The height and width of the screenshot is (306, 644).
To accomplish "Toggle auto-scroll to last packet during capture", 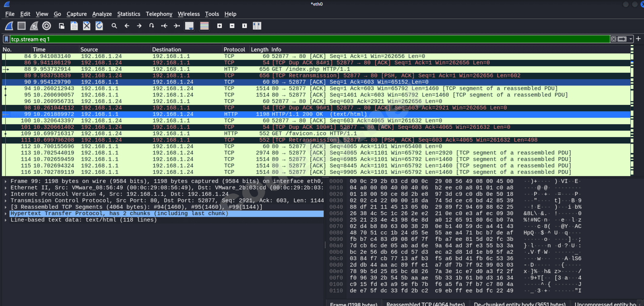I will point(189,26).
